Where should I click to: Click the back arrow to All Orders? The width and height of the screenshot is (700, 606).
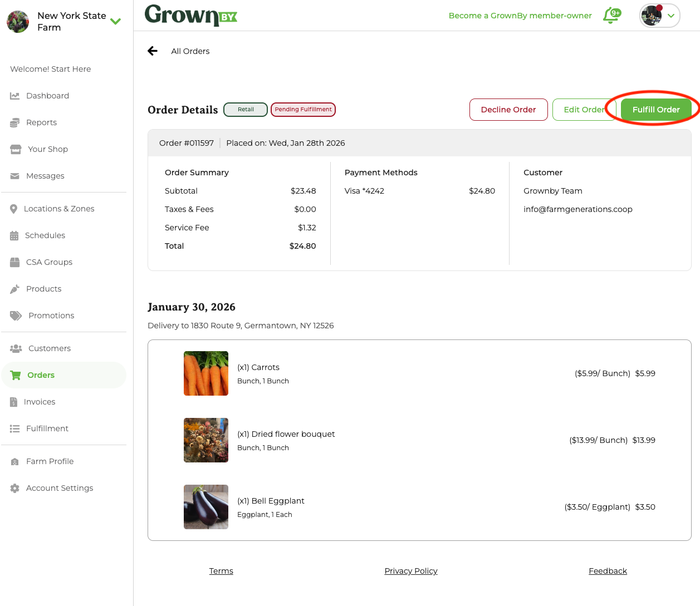[x=153, y=51]
